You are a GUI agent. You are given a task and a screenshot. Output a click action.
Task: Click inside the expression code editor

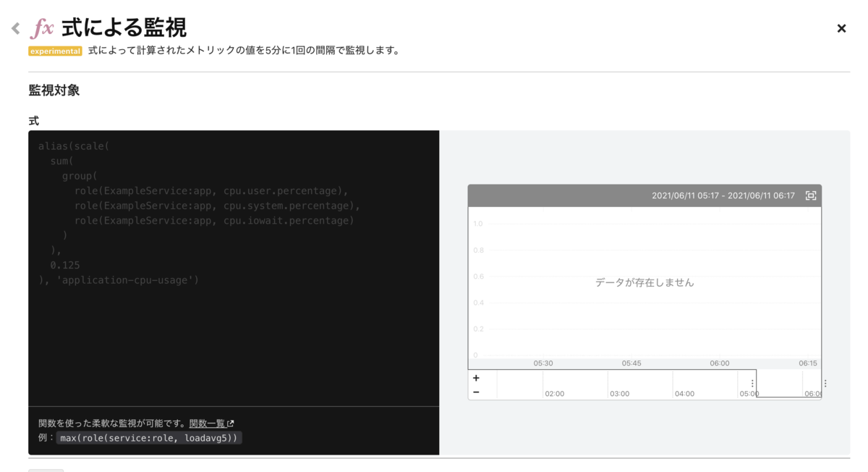click(x=234, y=268)
